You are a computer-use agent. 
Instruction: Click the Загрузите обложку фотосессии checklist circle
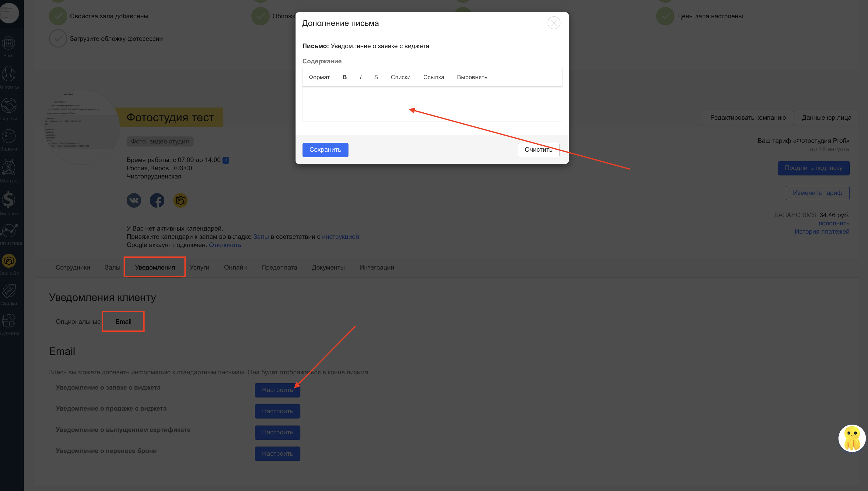(x=58, y=39)
